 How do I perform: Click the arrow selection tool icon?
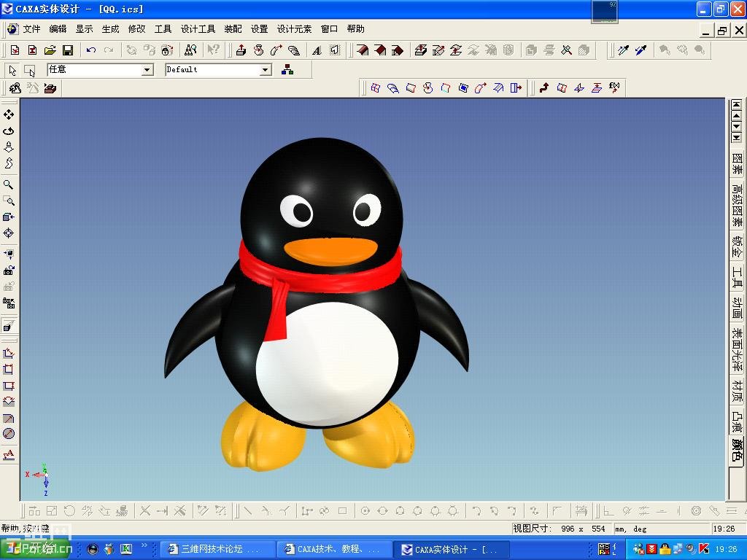12,71
